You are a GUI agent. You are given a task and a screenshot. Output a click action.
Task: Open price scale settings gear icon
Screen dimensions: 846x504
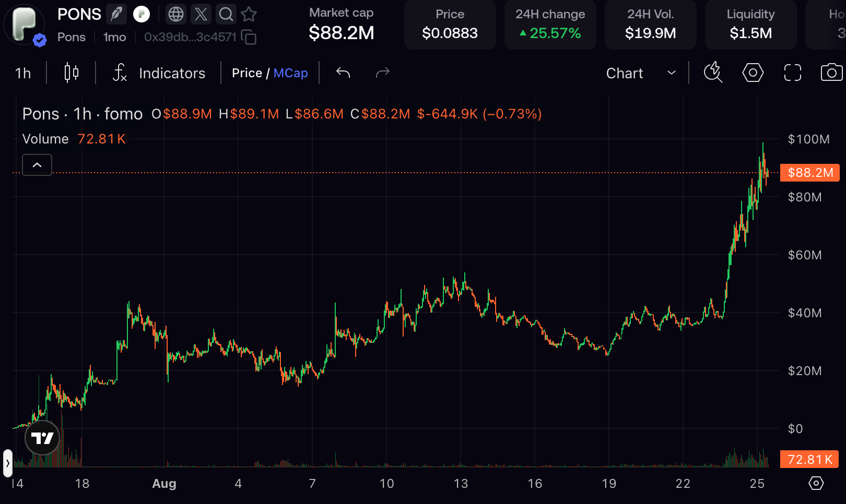pos(816,483)
